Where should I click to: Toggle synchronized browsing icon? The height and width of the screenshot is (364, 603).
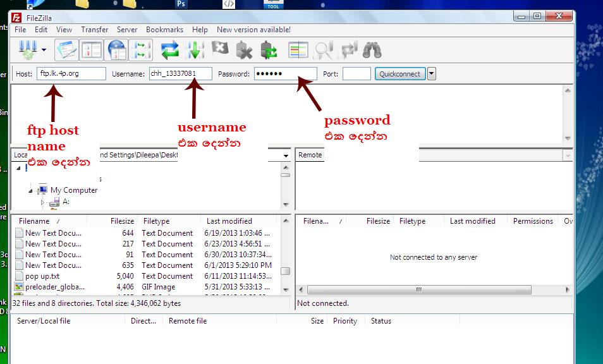(x=349, y=50)
